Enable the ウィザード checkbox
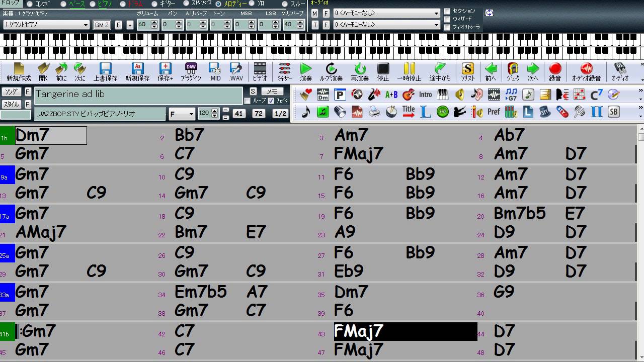This screenshot has width=644, height=362. [447, 19]
